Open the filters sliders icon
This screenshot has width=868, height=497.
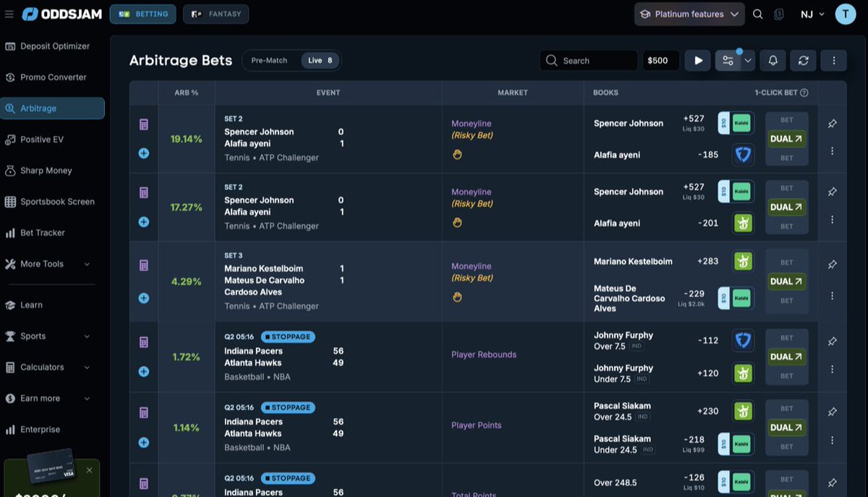(x=728, y=61)
